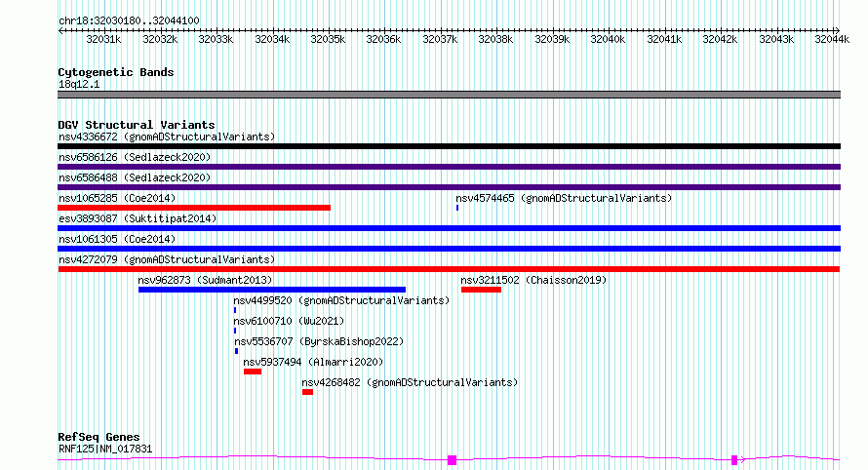Select the nsv4574465 (gnomADStructuralVariants) label
Viewport: 868px width, 470px height.
564,198
